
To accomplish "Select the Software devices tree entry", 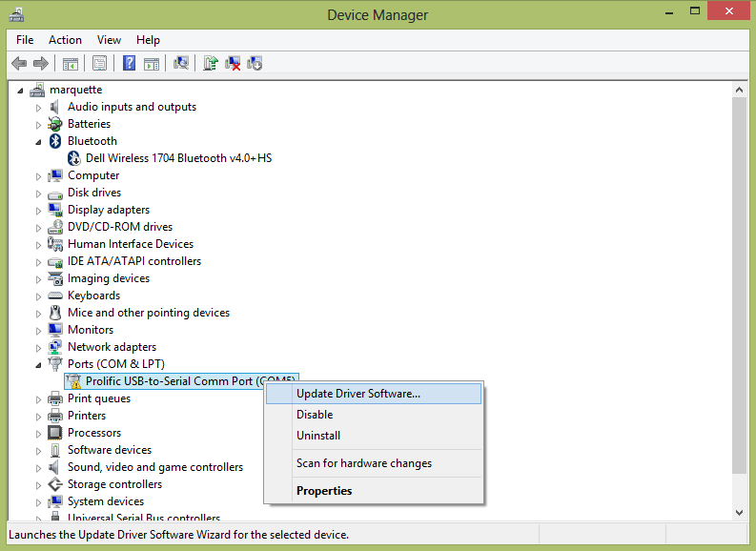I will [110, 450].
